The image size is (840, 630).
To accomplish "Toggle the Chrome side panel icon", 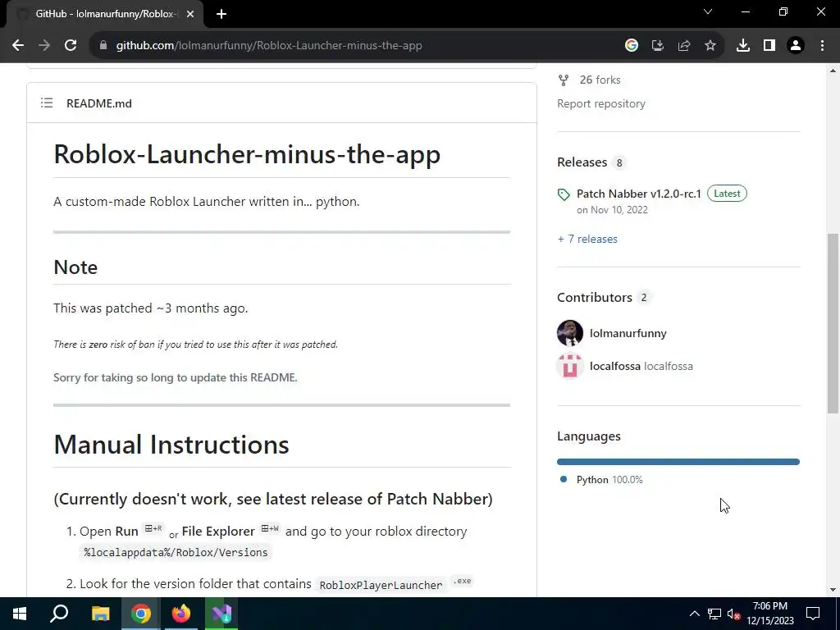I will pyautogui.click(x=769, y=46).
